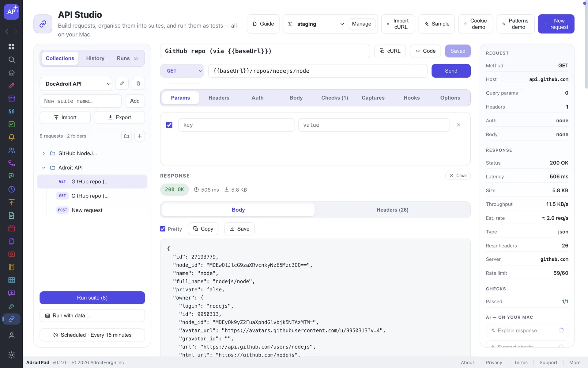588x368 pixels.
Task: Open the staging environment dropdown
Action: (x=315, y=24)
